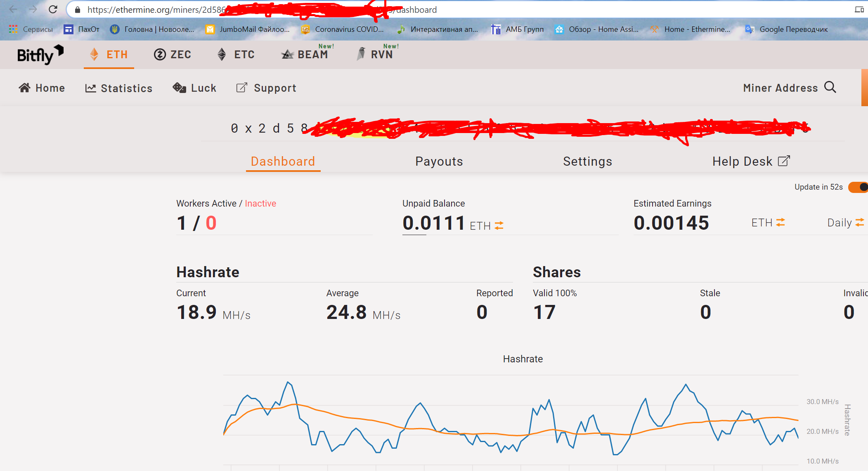Toggle the auto-update switch off
The width and height of the screenshot is (868, 471).
(858, 187)
